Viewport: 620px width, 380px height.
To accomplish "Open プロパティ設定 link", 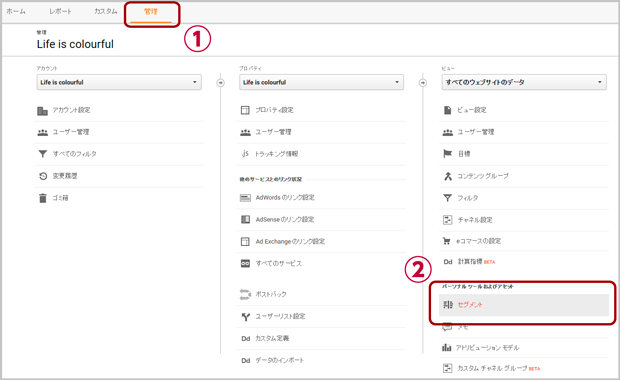I will coord(274,110).
